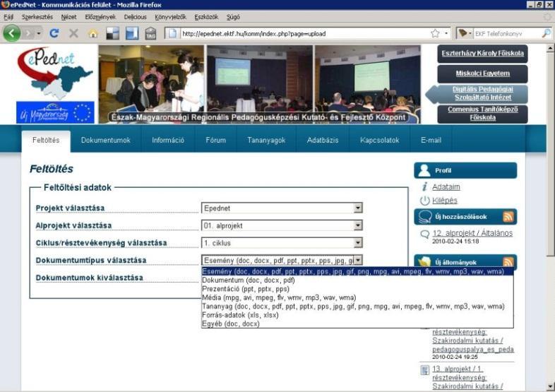Click the ePedNet logo
The height and width of the screenshot is (392, 555).
[55, 73]
